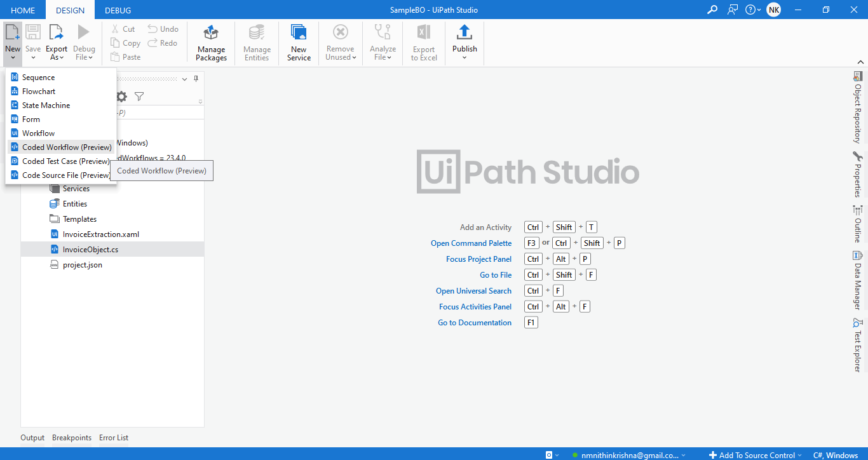Pin the Project panel with pushpin icon
The image size is (868, 460).
click(196, 79)
